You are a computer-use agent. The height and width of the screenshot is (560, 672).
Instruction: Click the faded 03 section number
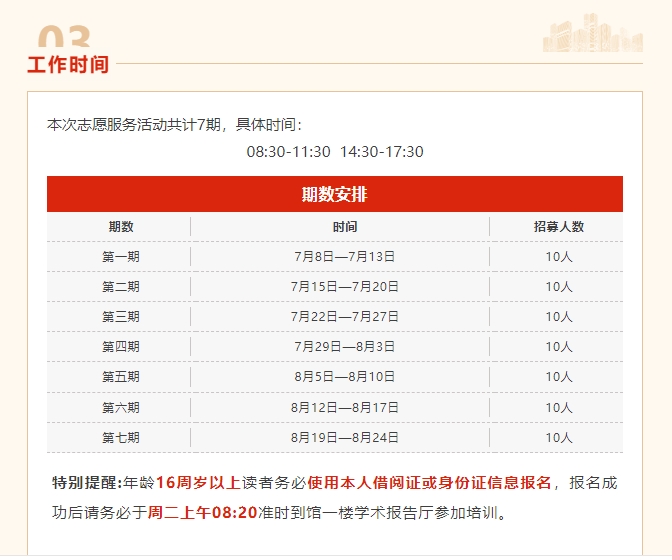(65, 40)
